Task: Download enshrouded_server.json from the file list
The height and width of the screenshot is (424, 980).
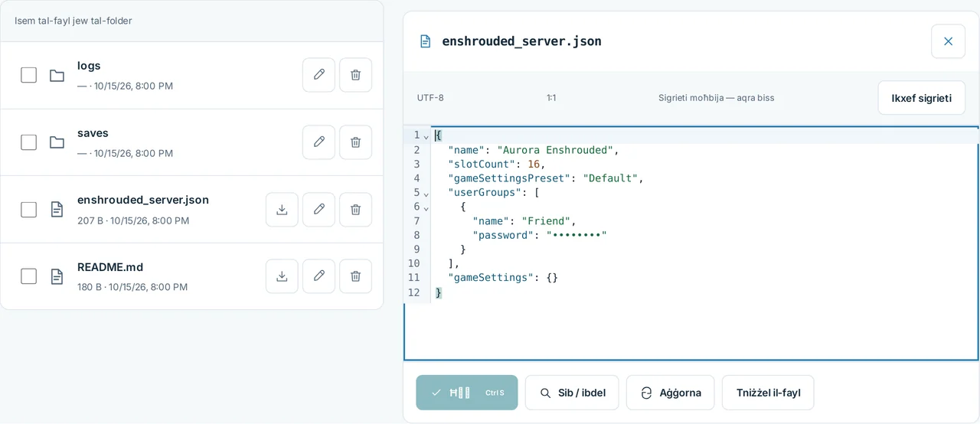Action: click(282, 210)
